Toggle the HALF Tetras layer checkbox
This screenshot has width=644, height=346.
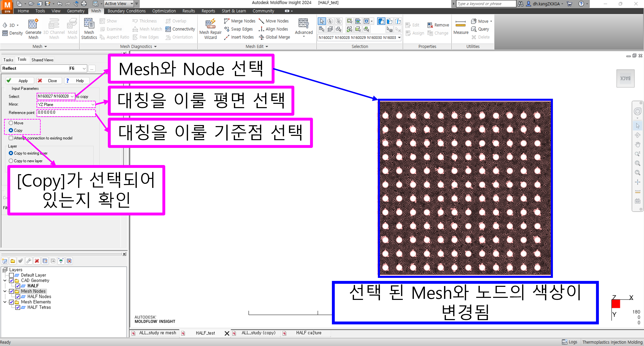click(18, 307)
